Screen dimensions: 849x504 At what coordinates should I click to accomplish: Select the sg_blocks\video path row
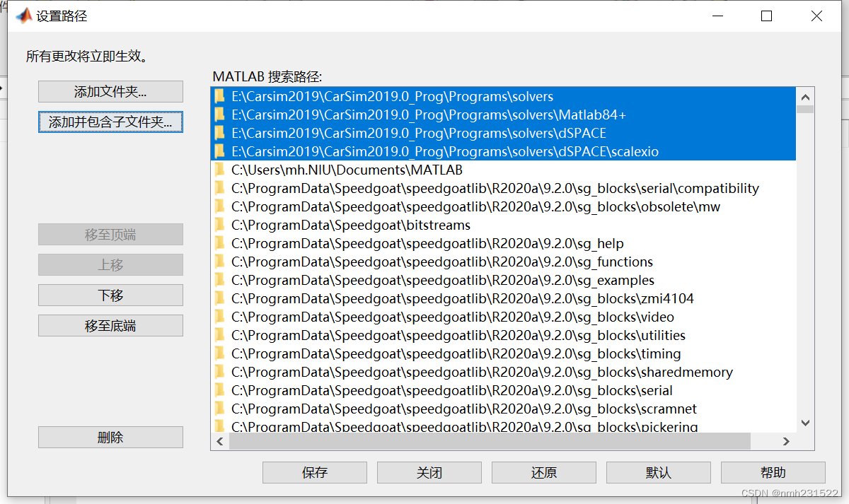pos(504,317)
